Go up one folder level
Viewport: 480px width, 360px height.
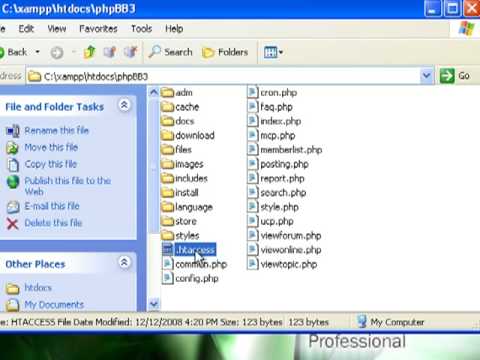90,52
